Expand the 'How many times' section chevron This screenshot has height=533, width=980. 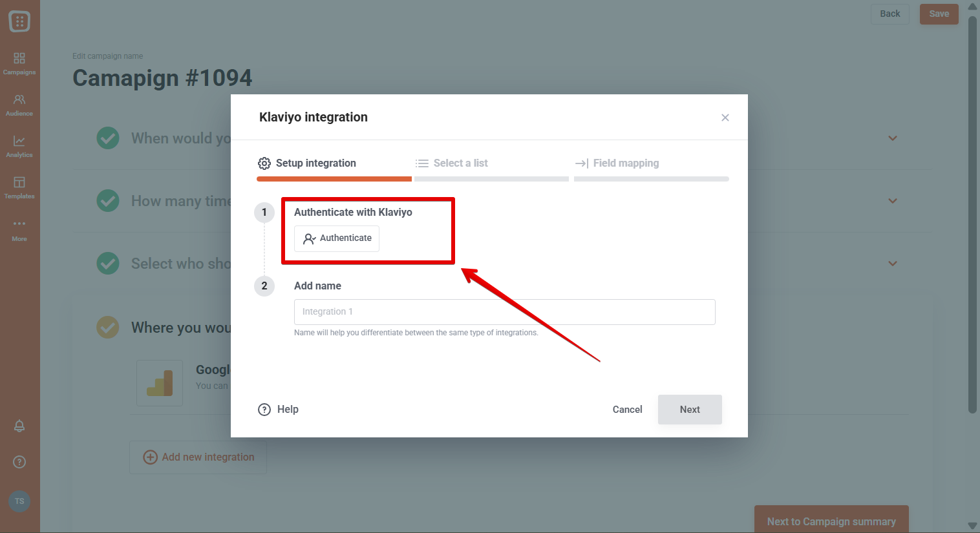893,201
